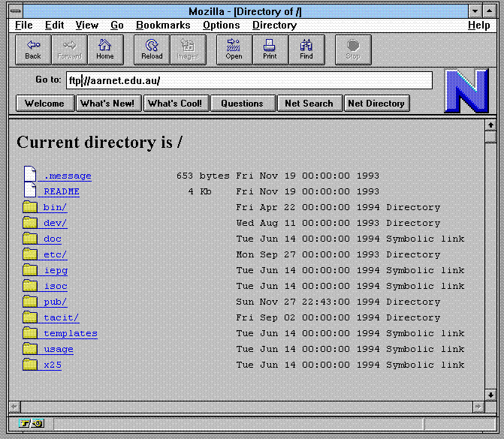This screenshot has height=439, width=504.
Task: Follow the doc symbolic link
Action: [x=53, y=239]
